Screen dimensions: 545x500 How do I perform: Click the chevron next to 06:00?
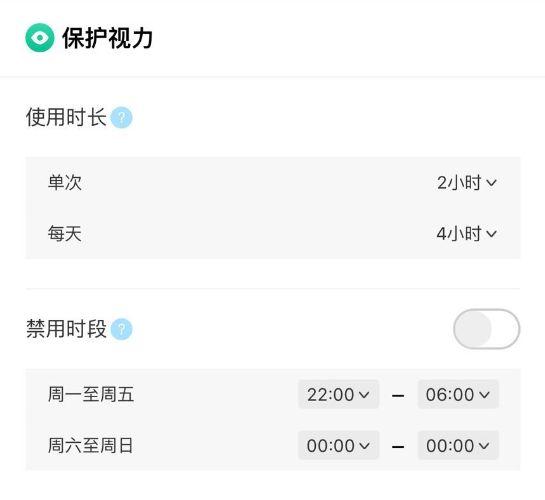tap(484, 395)
